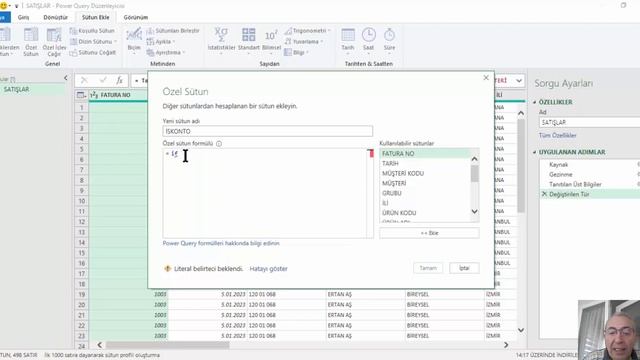Select the Gezinme applied step
Image resolution: width=640 pixels, height=360 pixels.
coord(589,174)
